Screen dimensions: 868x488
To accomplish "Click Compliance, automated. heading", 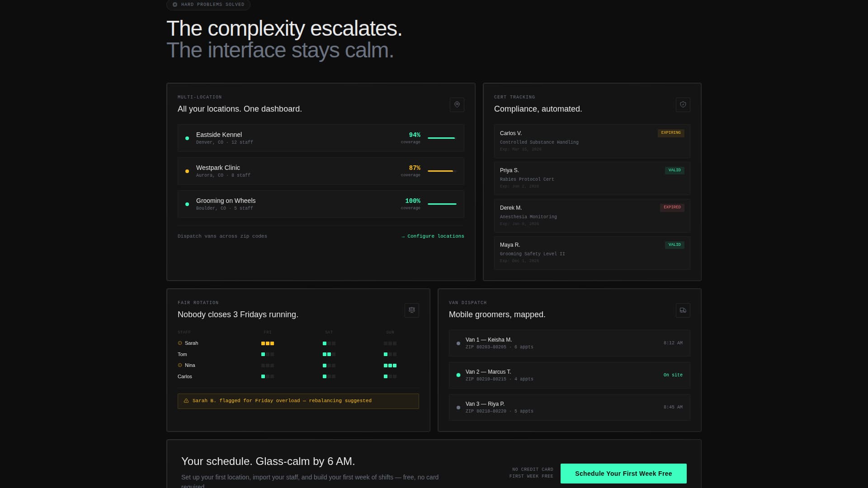I will click(538, 109).
